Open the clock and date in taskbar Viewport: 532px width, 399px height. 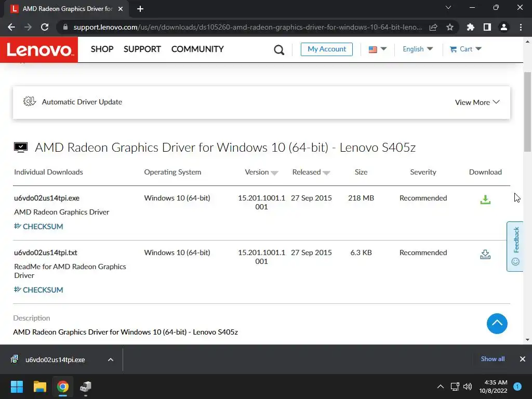493,387
